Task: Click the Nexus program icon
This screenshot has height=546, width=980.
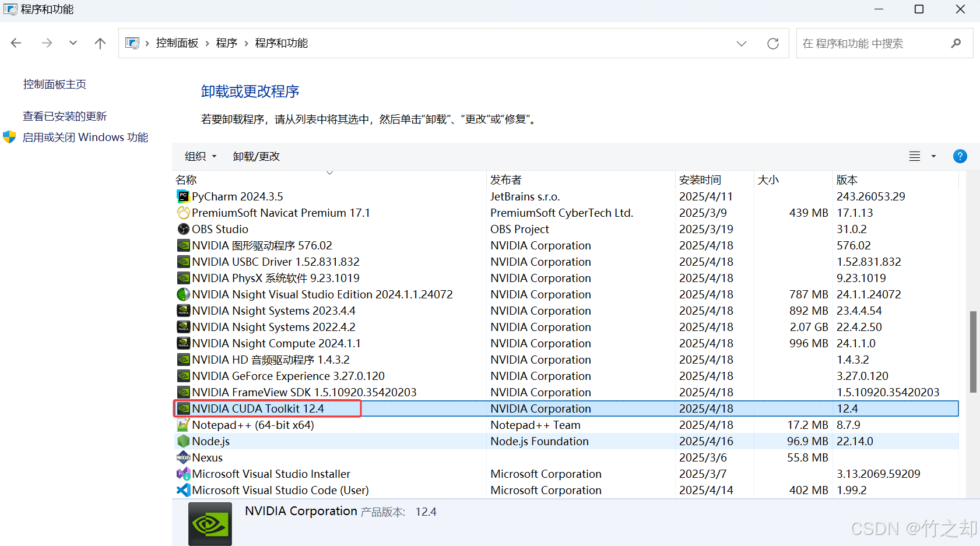Action: click(184, 457)
